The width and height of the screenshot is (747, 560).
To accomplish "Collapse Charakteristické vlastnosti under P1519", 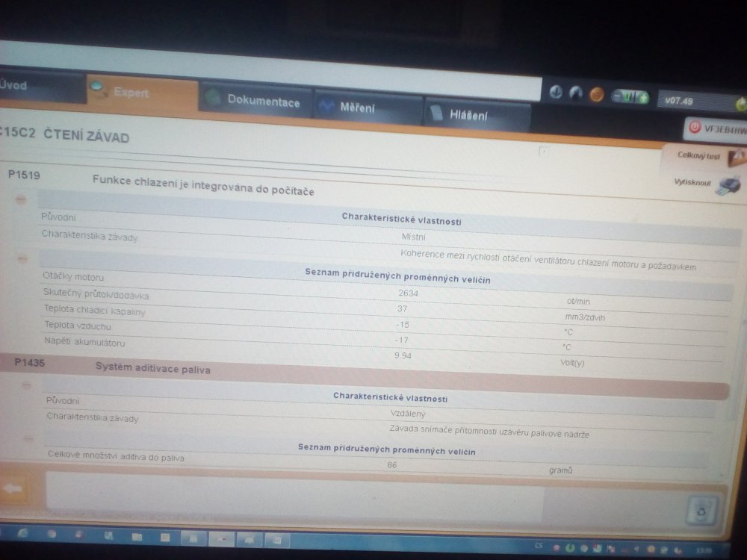I will click(20, 199).
